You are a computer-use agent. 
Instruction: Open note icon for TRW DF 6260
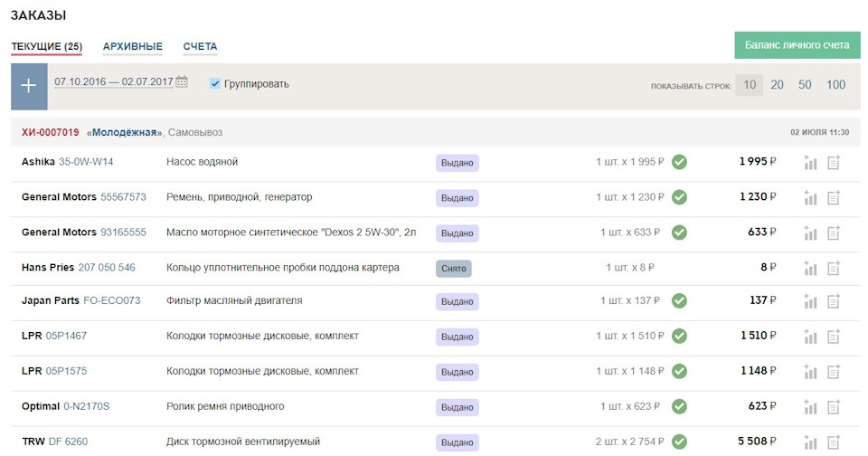(834, 442)
